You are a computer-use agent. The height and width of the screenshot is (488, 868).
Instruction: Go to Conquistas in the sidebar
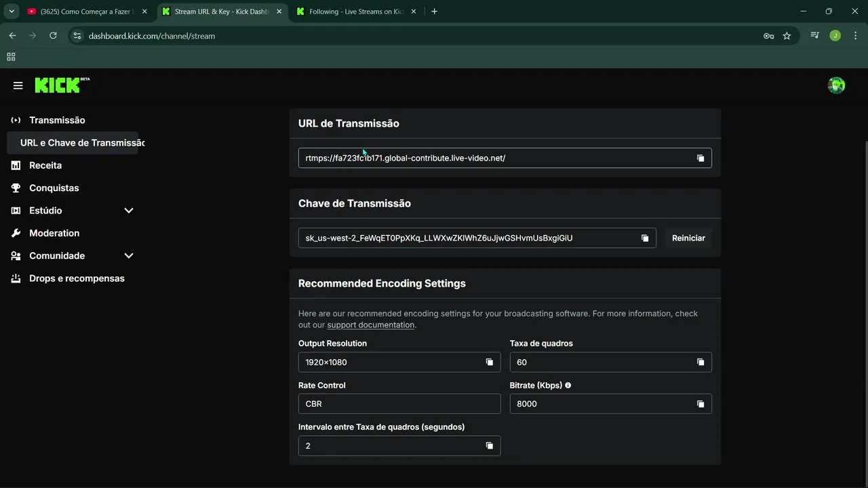pyautogui.click(x=54, y=188)
